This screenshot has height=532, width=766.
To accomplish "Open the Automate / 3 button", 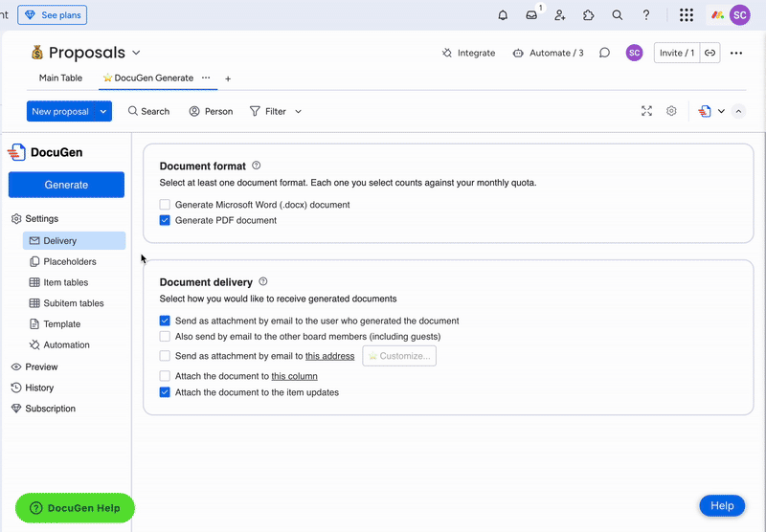I will [x=548, y=53].
